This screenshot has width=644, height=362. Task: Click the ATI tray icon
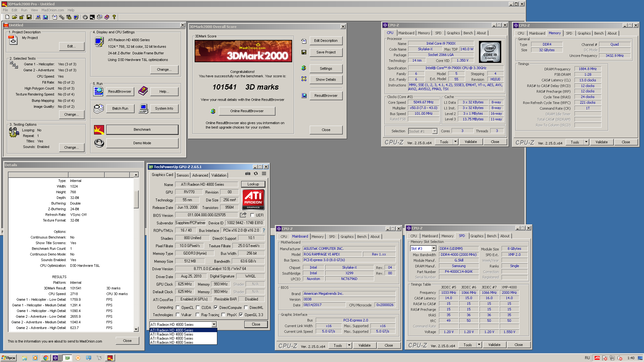tap(597, 358)
